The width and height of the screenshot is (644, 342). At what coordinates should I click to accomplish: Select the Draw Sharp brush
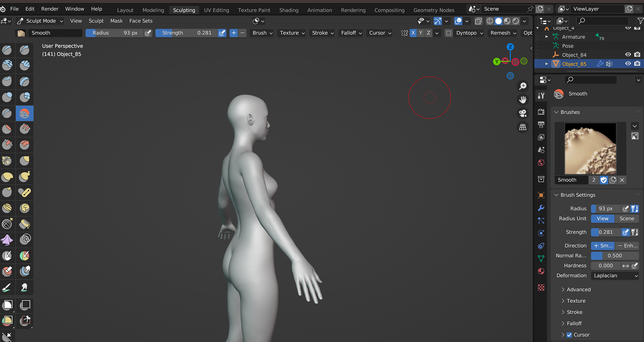[x=24, y=50]
